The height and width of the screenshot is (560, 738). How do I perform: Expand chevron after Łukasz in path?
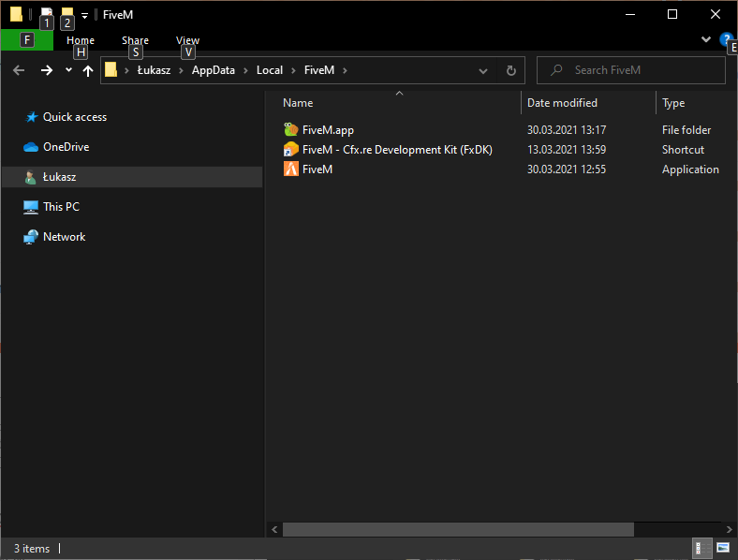click(x=181, y=70)
